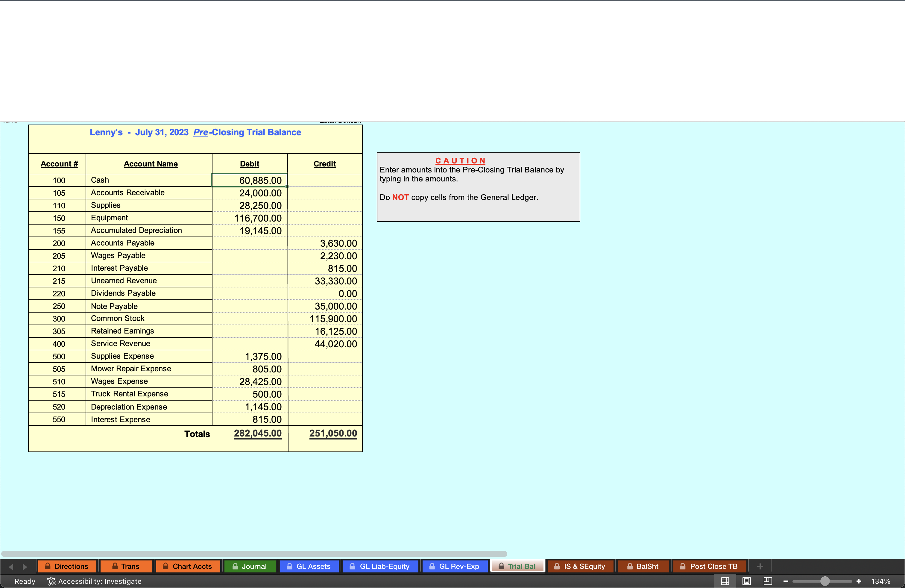Viewport: 905px width, 588px height.
Task: Add a new sheet with plus button
Action: tap(760, 566)
